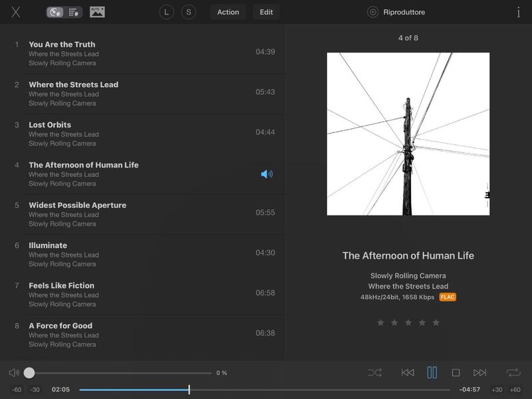Viewport: 532px width, 399px height.
Task: Mute audio via the speaker icon
Action: pyautogui.click(x=14, y=372)
